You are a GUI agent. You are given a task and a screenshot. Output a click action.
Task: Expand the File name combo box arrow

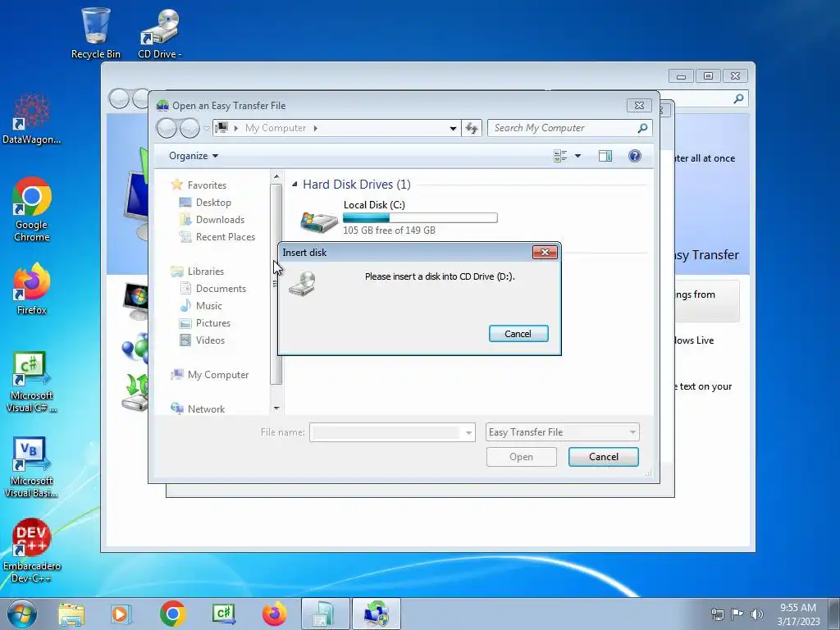pos(468,432)
